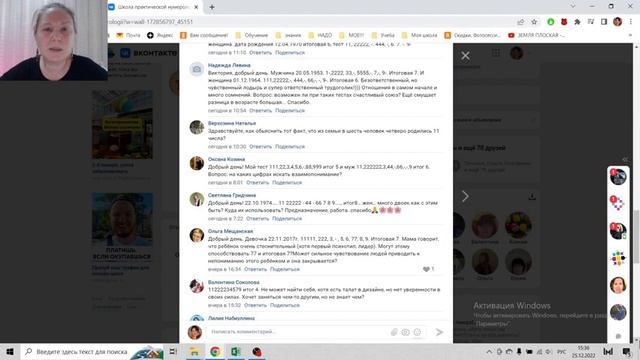Share the comment posted today at 10:30

(290, 147)
